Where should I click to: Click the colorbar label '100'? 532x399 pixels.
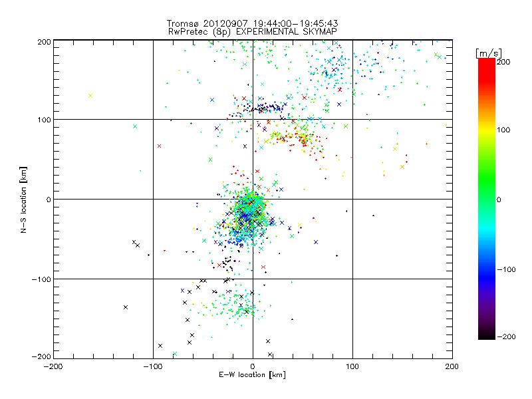tap(503, 130)
